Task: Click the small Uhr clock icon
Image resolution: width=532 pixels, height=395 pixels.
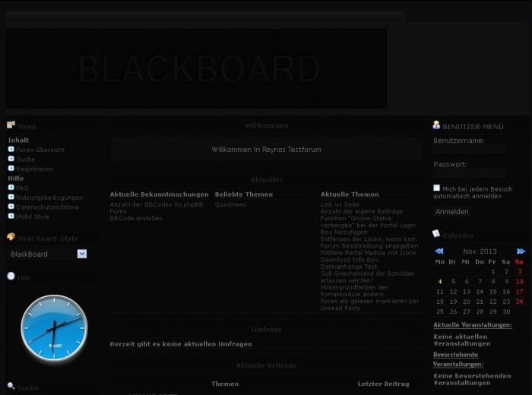Action: 11,276
